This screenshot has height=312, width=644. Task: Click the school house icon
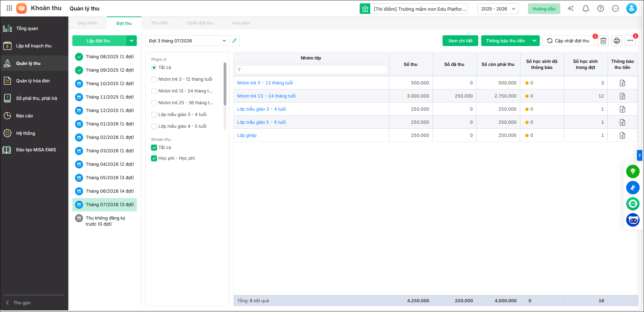tap(365, 9)
